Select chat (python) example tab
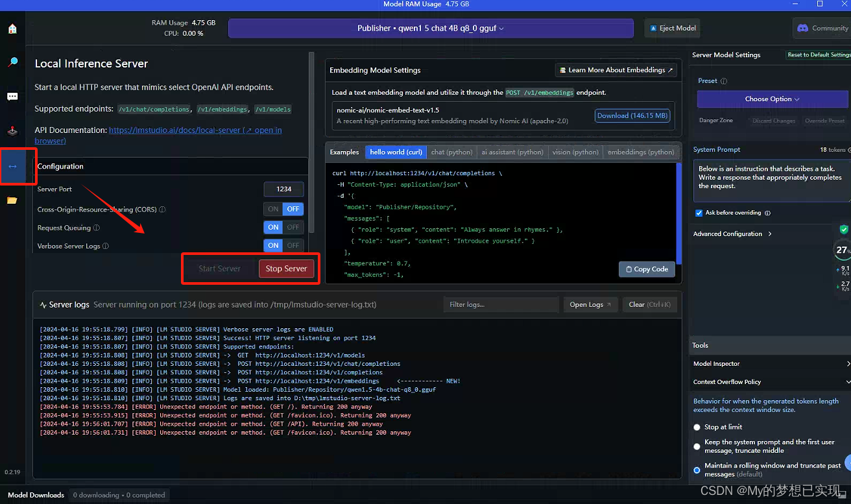 point(451,152)
